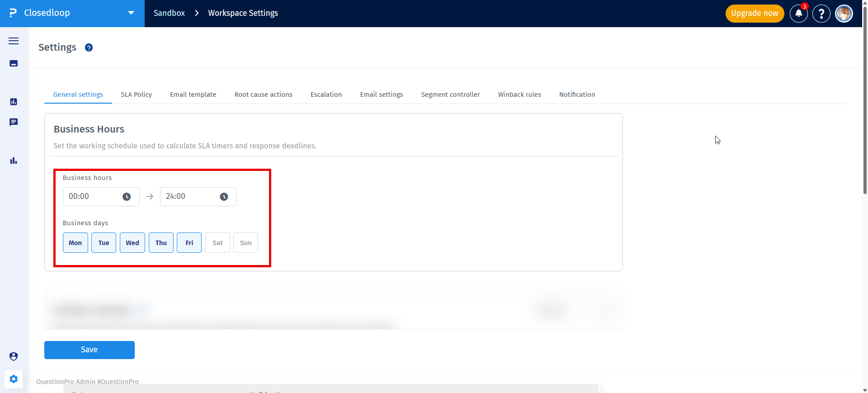868x393 pixels.
Task: Click the 00:00 start time field
Action: [101, 197]
